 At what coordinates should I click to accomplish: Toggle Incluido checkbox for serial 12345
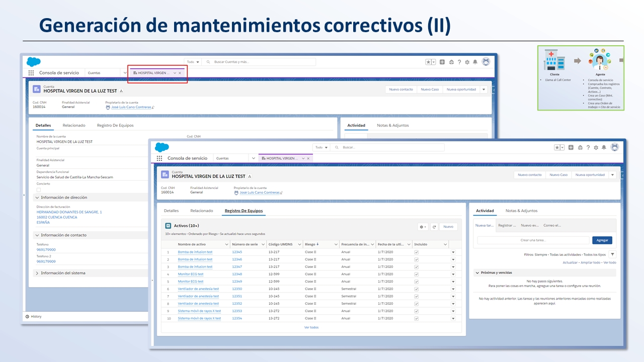[x=416, y=252]
